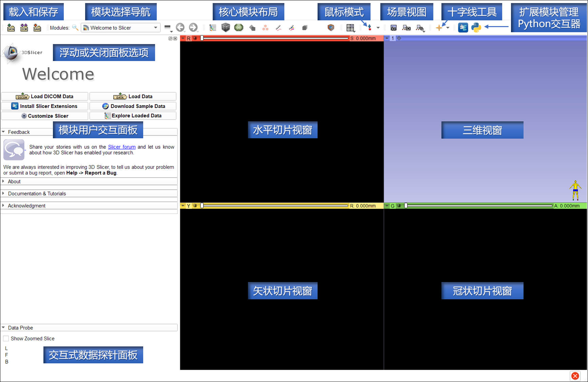This screenshot has height=382, width=588.
Task: Open the Data module tree icon
Action: coord(213,28)
